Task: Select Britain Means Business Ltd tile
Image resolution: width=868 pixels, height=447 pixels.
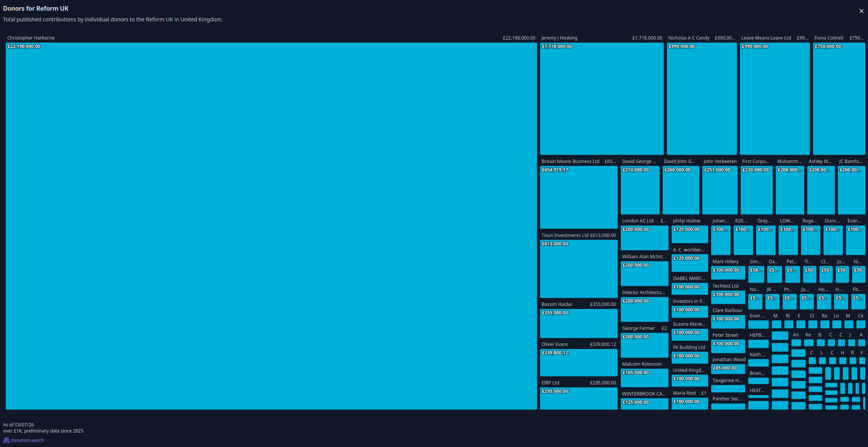Action: pos(579,197)
